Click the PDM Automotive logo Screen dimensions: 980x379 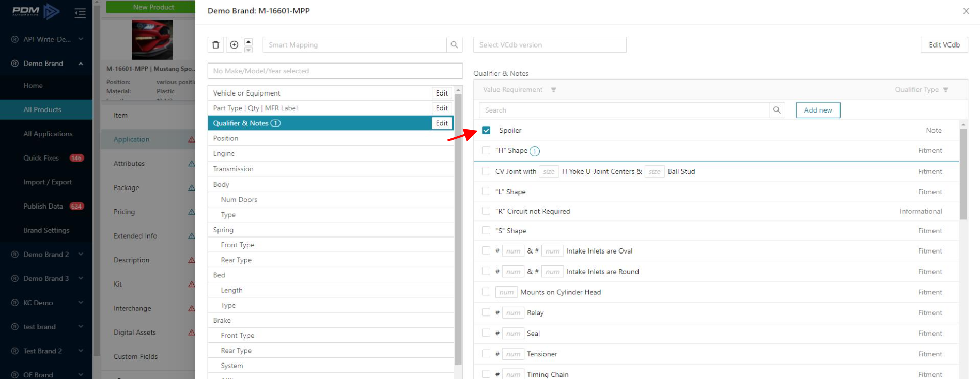[x=36, y=11]
